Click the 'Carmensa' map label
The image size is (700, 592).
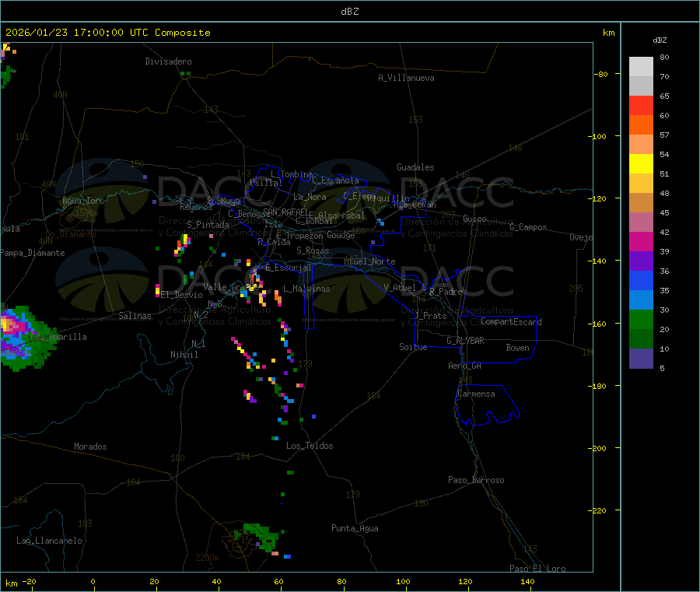coord(476,394)
